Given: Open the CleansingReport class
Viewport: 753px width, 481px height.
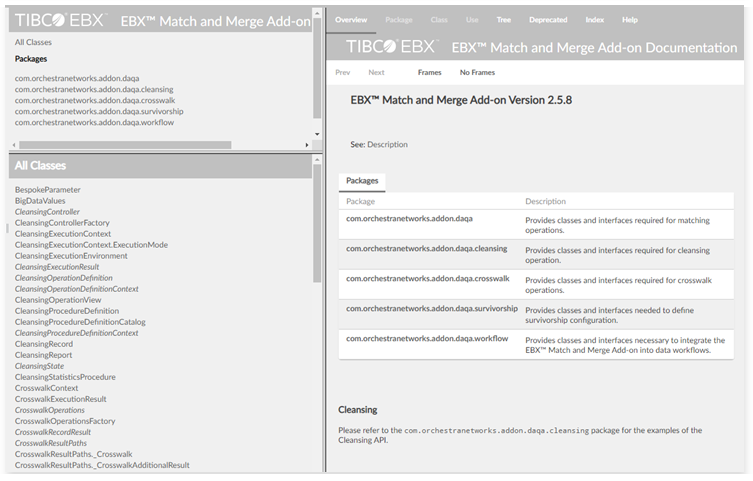Looking at the screenshot, I should [x=43, y=355].
